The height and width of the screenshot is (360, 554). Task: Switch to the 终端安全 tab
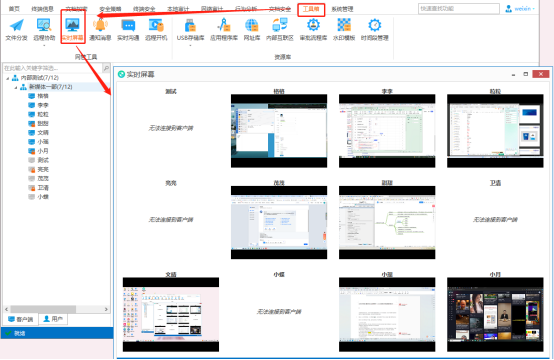[x=144, y=9]
